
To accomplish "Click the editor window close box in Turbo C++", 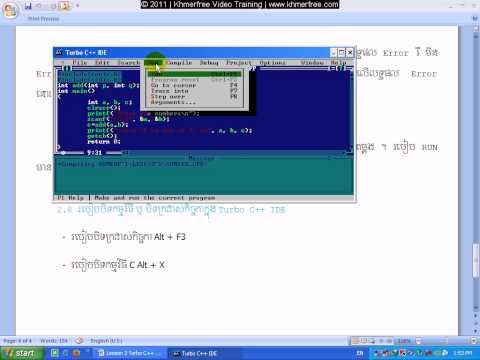I will (66, 68).
